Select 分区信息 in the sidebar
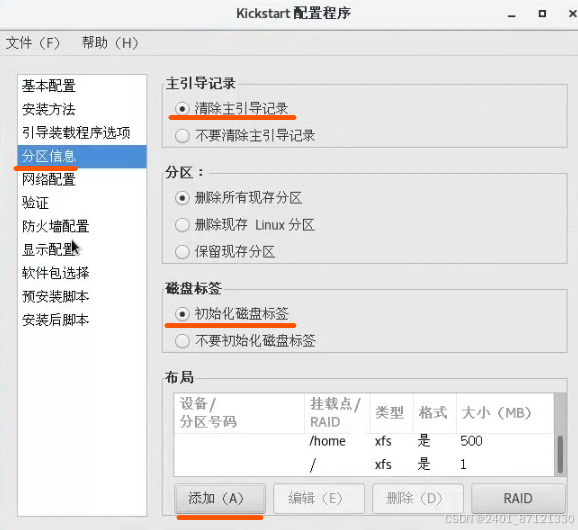The width and height of the screenshot is (578, 530). click(x=82, y=156)
